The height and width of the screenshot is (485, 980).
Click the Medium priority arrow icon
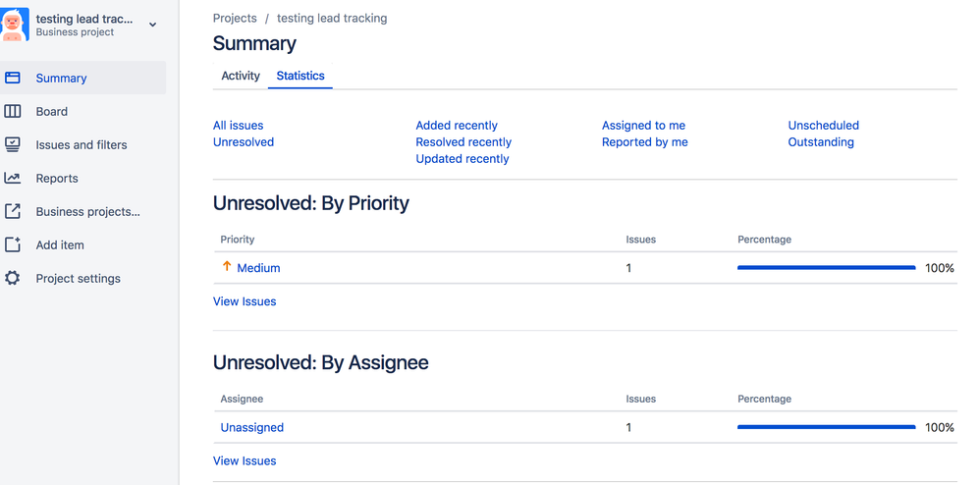[x=227, y=267]
